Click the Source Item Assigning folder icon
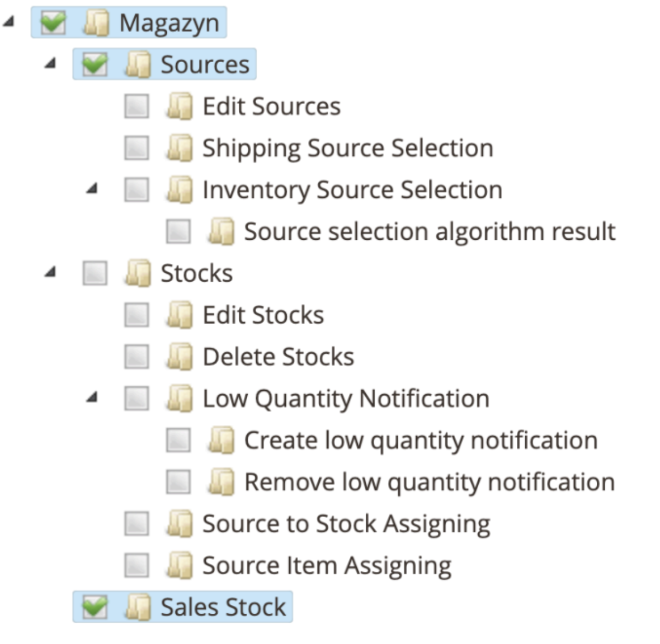660x644 pixels. click(180, 565)
